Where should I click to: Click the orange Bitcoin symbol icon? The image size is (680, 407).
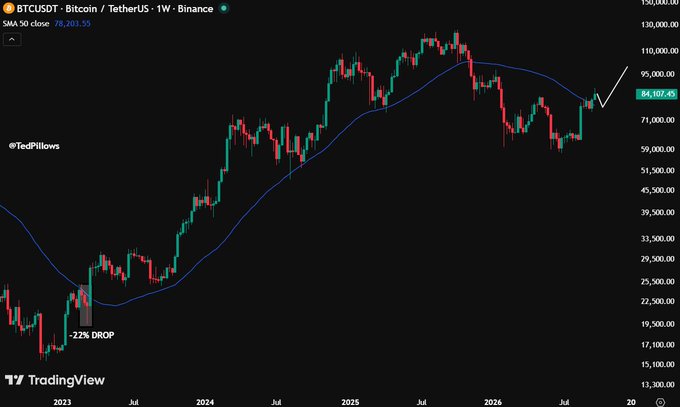pos(8,8)
